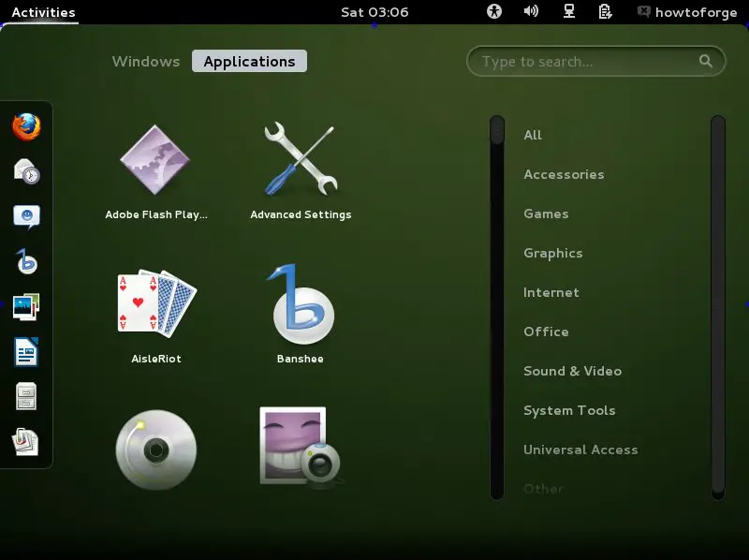Filter by Sound & Video category
749x560 pixels.
coord(572,371)
